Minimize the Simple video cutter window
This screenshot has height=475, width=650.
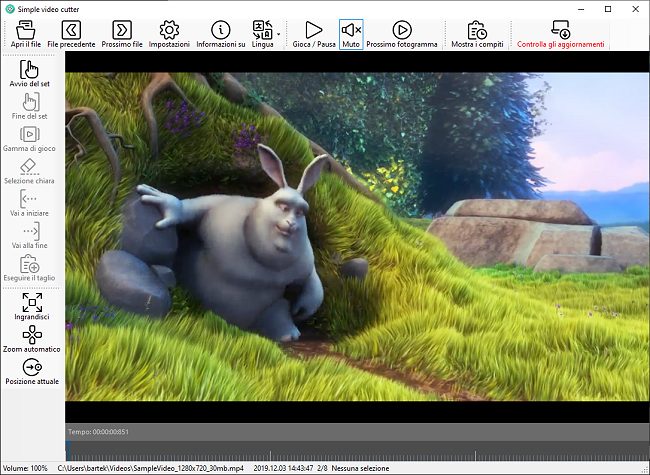[581, 9]
